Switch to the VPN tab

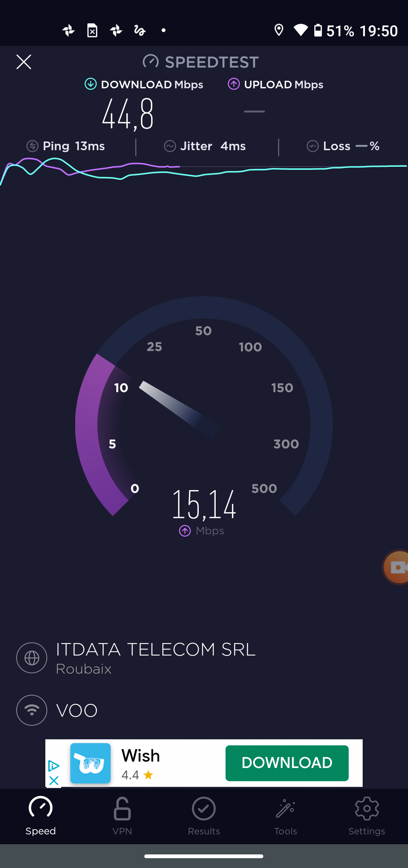[122, 816]
